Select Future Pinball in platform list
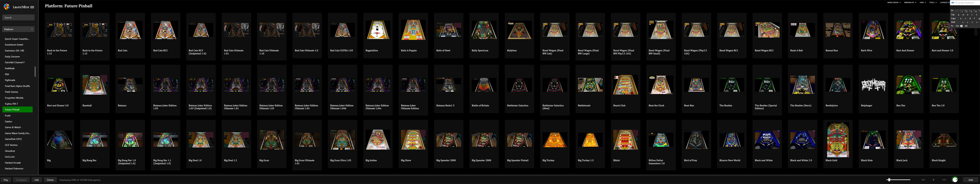Viewport: 980px width, 184px height. point(18,110)
